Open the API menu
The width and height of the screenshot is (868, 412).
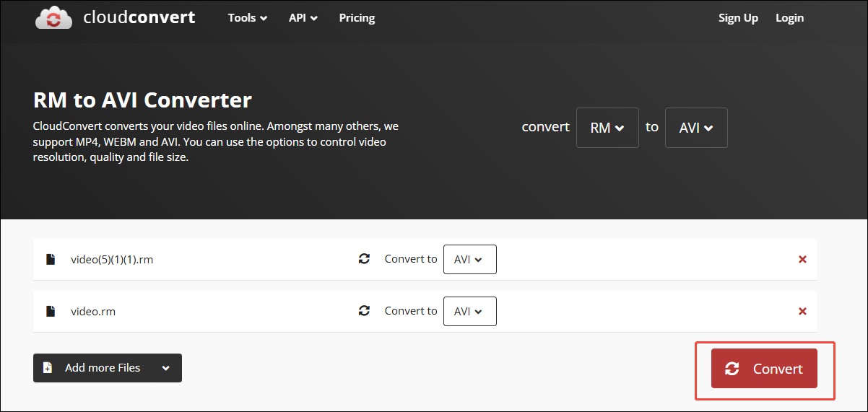click(x=303, y=18)
